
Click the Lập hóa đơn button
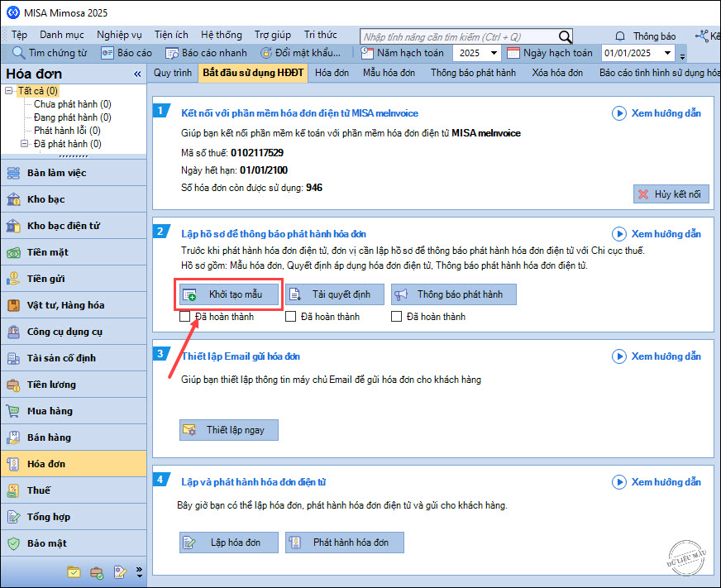[x=229, y=543]
